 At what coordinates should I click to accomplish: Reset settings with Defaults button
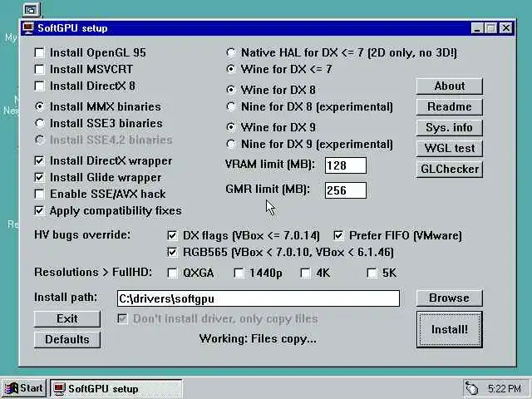[x=67, y=340]
